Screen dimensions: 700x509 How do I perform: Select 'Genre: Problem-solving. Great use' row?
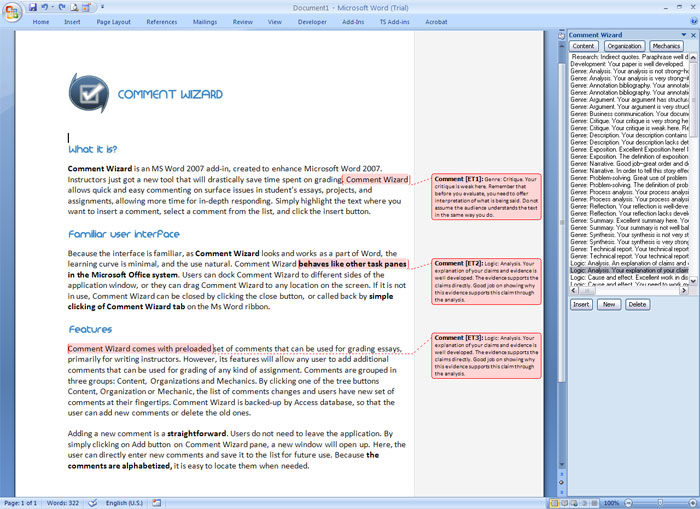click(x=629, y=178)
